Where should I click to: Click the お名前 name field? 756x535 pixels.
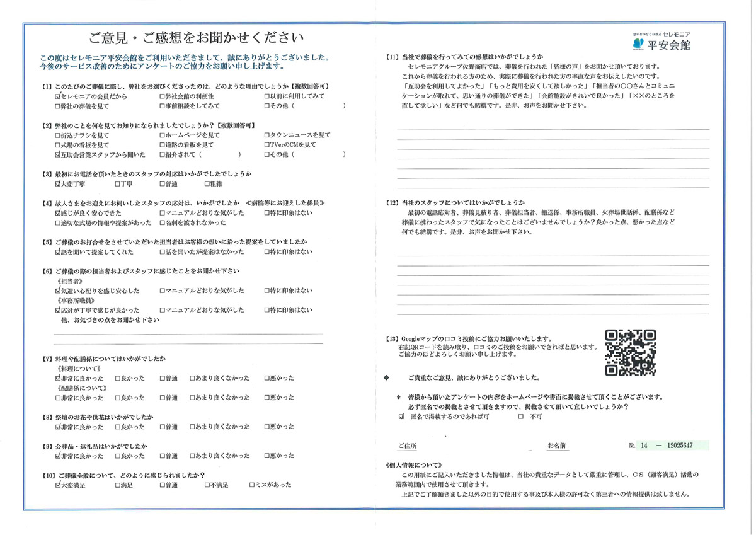pyautogui.click(x=592, y=445)
